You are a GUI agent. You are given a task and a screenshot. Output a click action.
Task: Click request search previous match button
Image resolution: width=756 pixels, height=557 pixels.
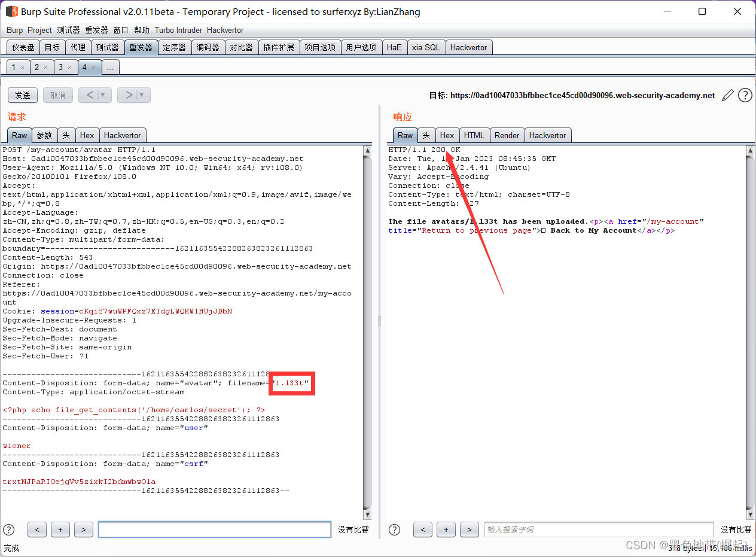tap(37, 529)
